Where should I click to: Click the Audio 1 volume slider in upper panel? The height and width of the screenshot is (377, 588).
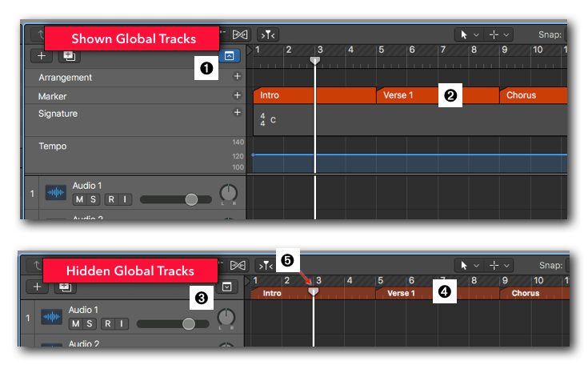coord(191,199)
